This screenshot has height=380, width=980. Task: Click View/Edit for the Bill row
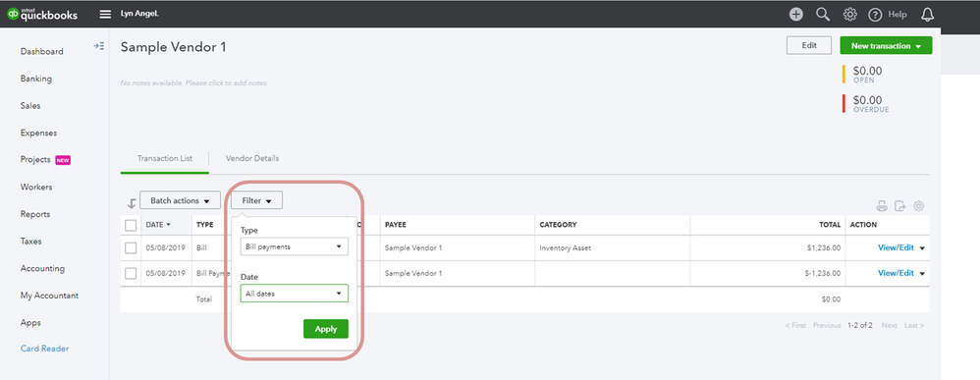(x=896, y=248)
